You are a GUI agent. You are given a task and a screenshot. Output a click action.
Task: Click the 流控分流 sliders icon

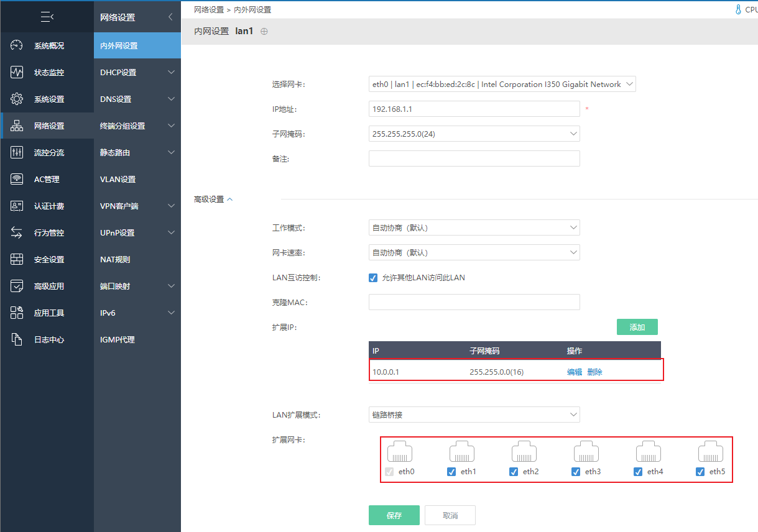click(x=17, y=152)
